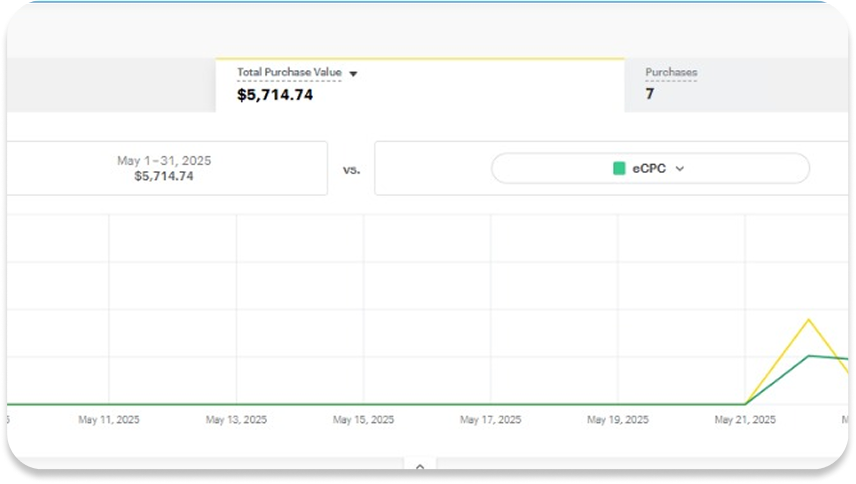The width and height of the screenshot is (856, 484).
Task: Click the Purchases underlined label
Action: click(671, 73)
